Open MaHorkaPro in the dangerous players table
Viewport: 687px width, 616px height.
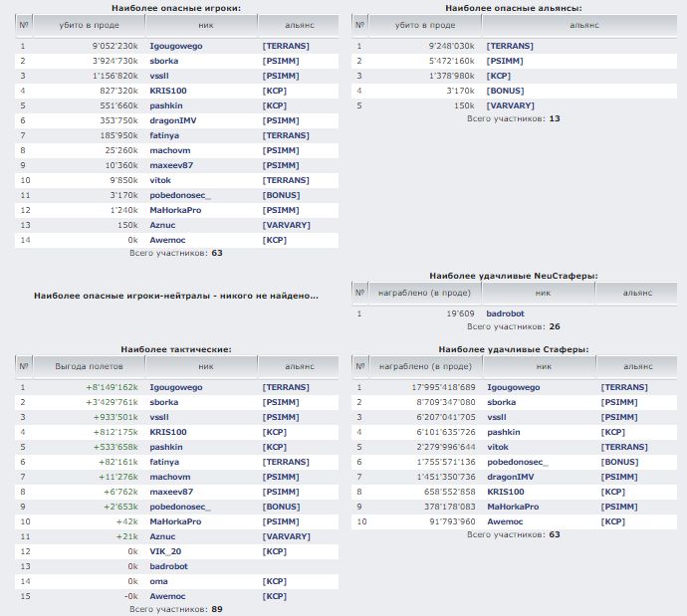pyautogui.click(x=175, y=210)
